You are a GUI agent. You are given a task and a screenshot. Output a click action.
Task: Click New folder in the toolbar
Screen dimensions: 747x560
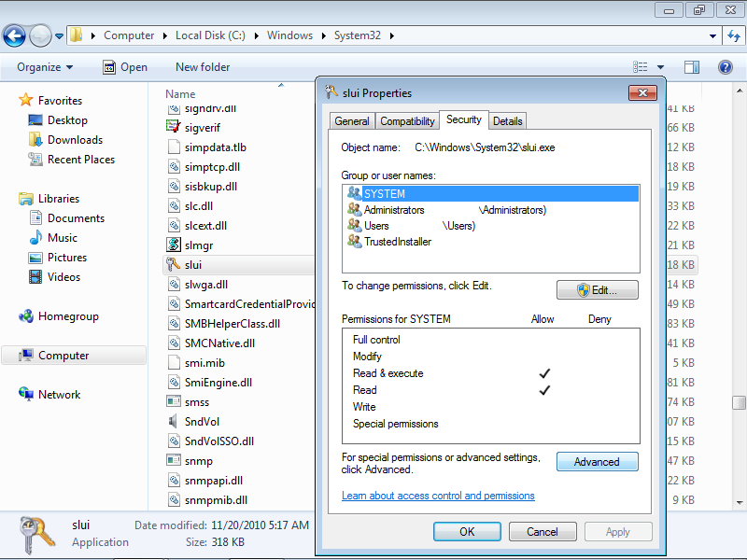pyautogui.click(x=203, y=67)
